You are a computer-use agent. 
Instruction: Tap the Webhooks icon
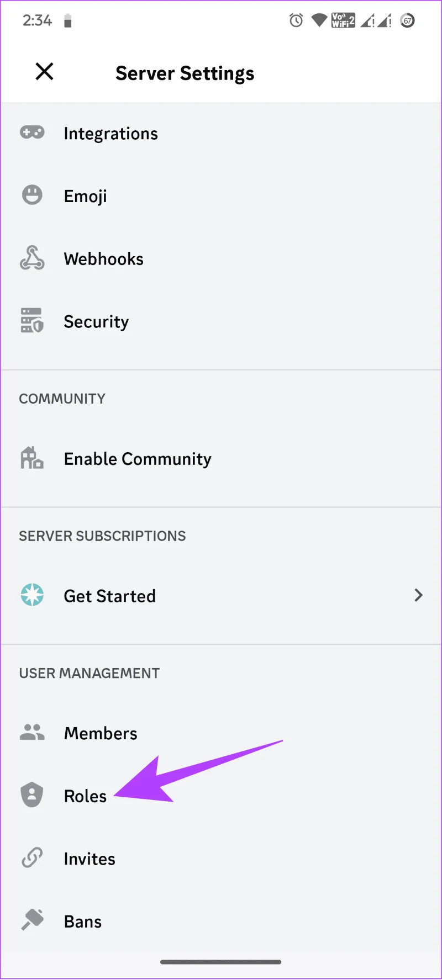32,258
